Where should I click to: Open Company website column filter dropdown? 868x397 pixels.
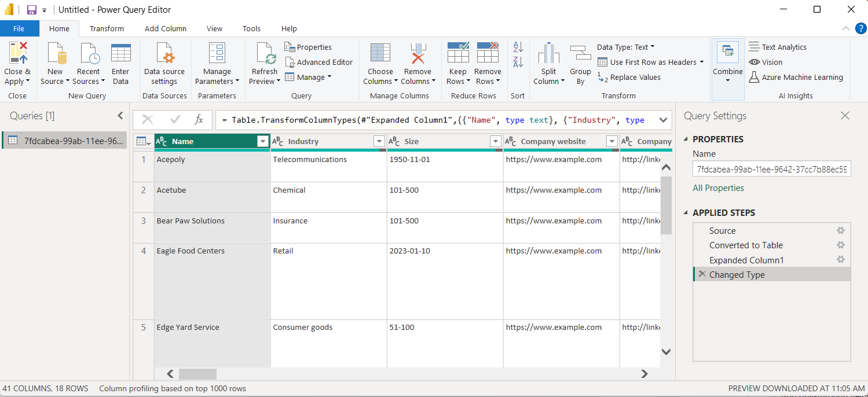(x=612, y=141)
